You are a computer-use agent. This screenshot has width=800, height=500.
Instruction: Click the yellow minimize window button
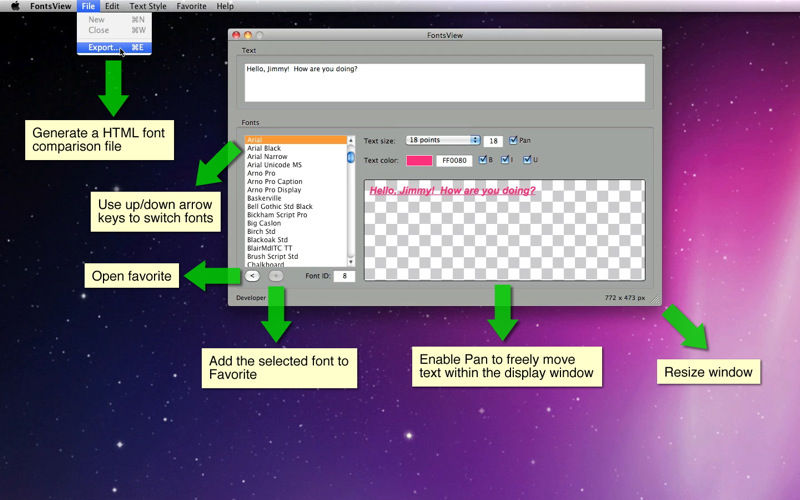248,35
